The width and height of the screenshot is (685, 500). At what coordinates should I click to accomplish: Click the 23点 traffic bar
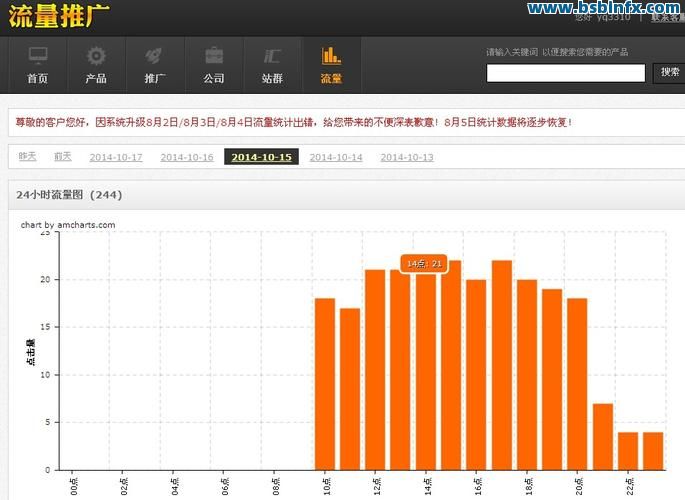coord(653,451)
